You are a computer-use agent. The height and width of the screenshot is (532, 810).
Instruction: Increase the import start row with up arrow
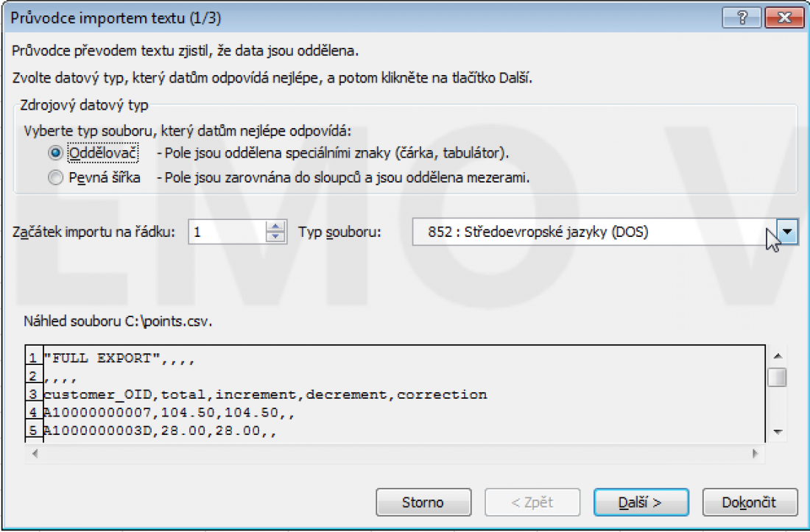[275, 227]
